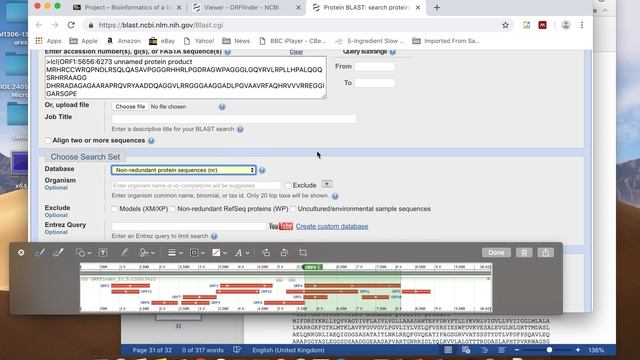
Task: Click the ORF4 marker in graphic viewer
Action: click(312, 267)
